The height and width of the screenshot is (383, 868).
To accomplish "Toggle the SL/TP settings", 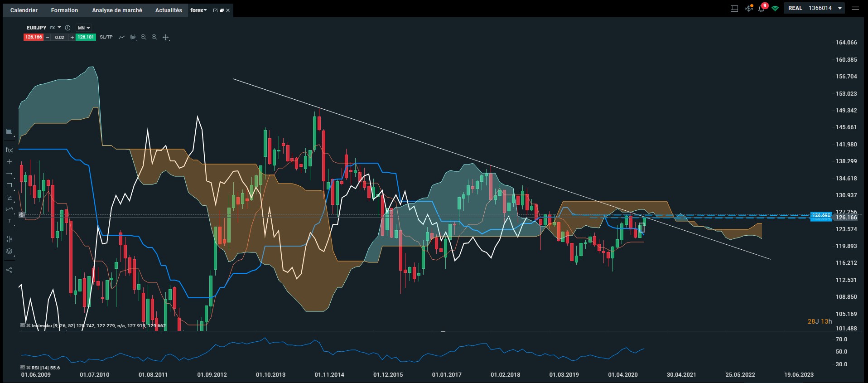I will (x=106, y=37).
